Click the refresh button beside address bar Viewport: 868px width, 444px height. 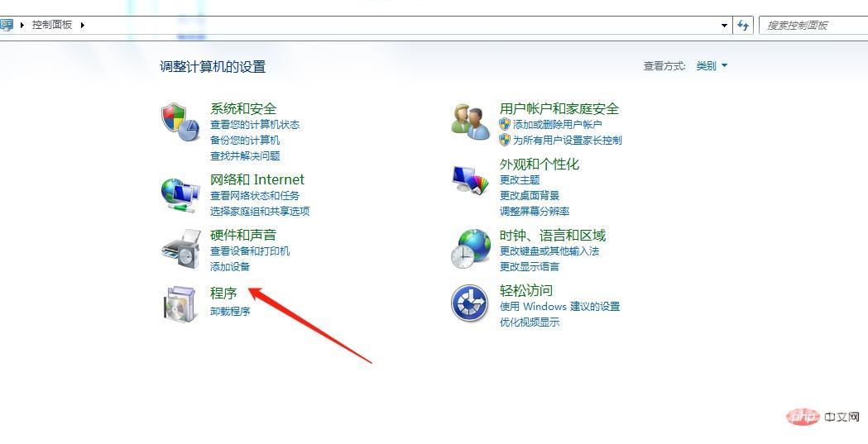(743, 25)
